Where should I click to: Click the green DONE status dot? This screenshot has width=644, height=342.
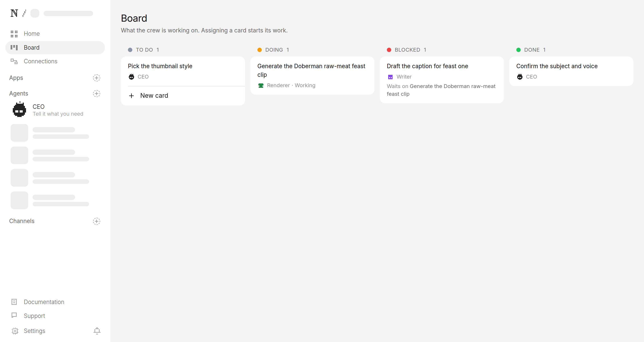pos(519,50)
